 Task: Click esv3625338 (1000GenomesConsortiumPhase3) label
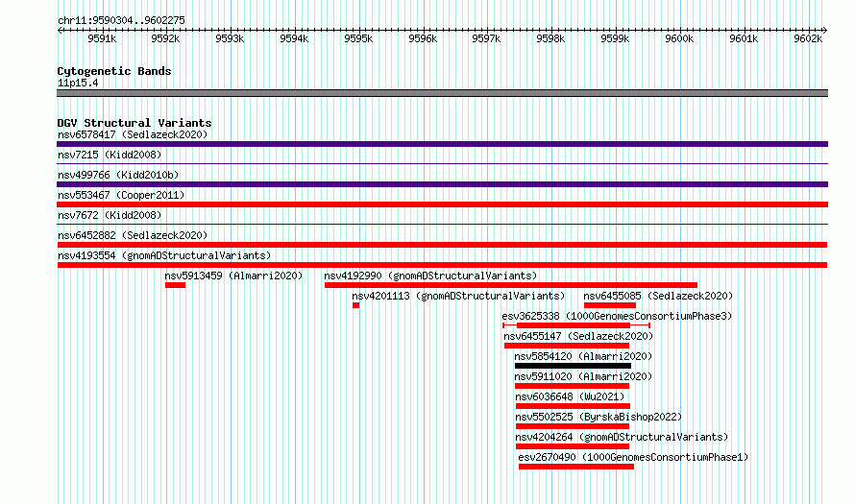[617, 316]
